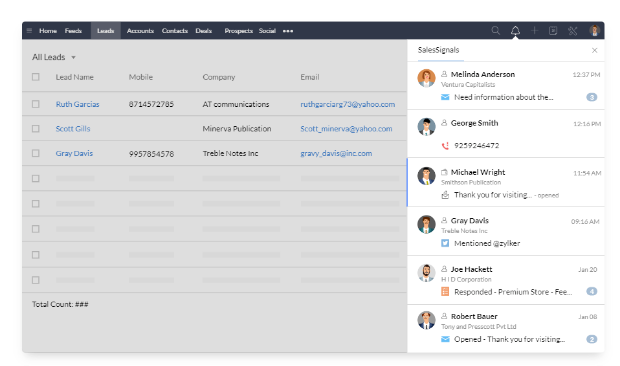Open more modules ellipsis icon
Viewport: 620px width, 366px height.
[288, 31]
